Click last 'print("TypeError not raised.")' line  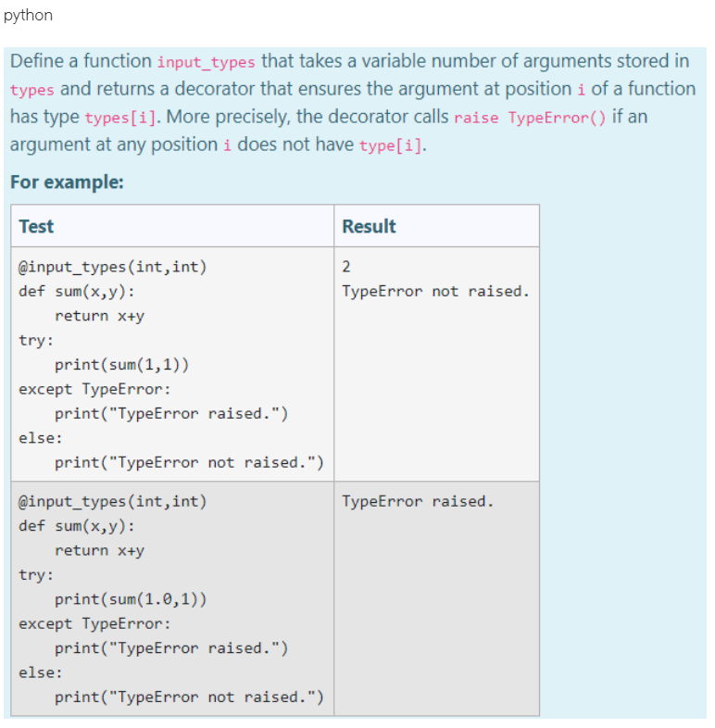point(190,697)
